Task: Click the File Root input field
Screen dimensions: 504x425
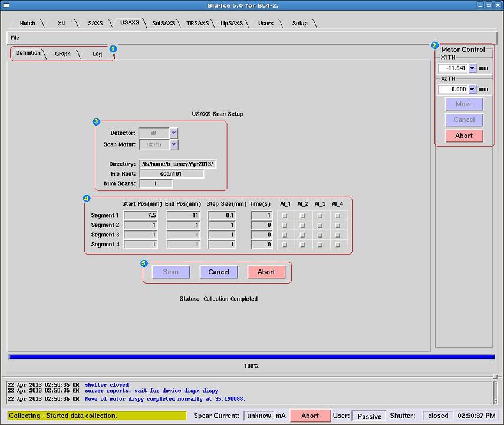Action: [x=171, y=174]
